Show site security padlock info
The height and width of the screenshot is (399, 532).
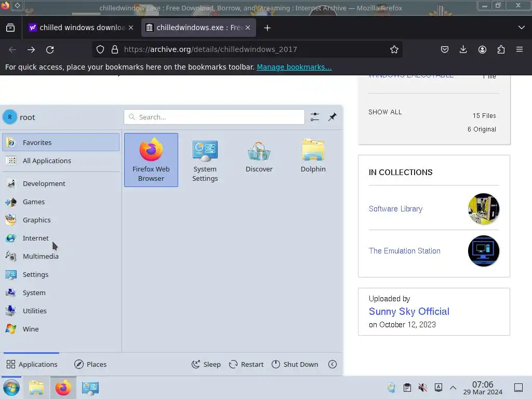tap(115, 49)
